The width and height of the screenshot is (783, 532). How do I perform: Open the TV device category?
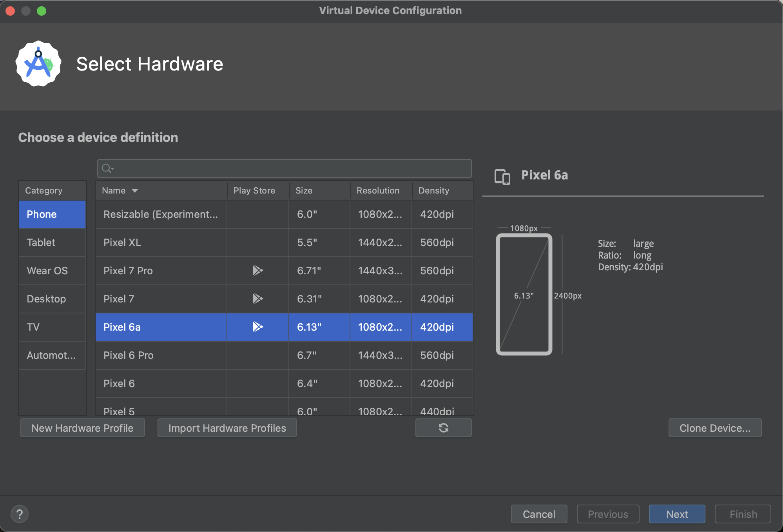[x=52, y=327]
